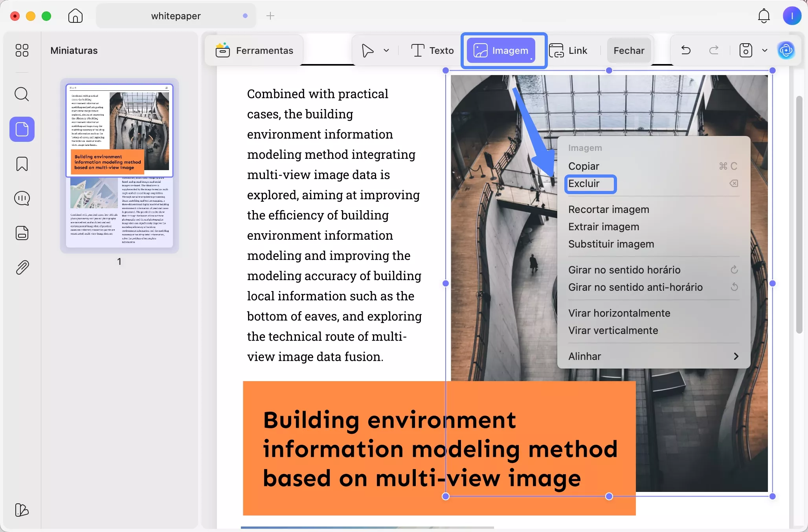Choose Recortar imagem in context menu
Screen dimensions: 808x532
pos(608,209)
